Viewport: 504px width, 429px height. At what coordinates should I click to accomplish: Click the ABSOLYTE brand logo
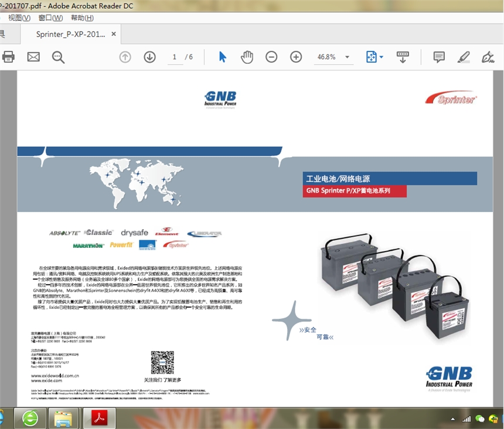click(64, 233)
